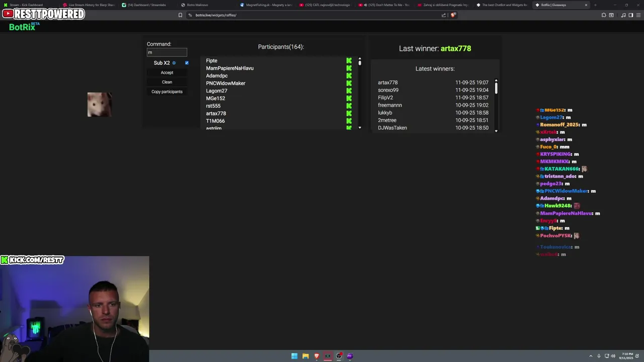Open the purple app icon on taskbar
Viewport: 644px width, 362px height.
coord(350,356)
